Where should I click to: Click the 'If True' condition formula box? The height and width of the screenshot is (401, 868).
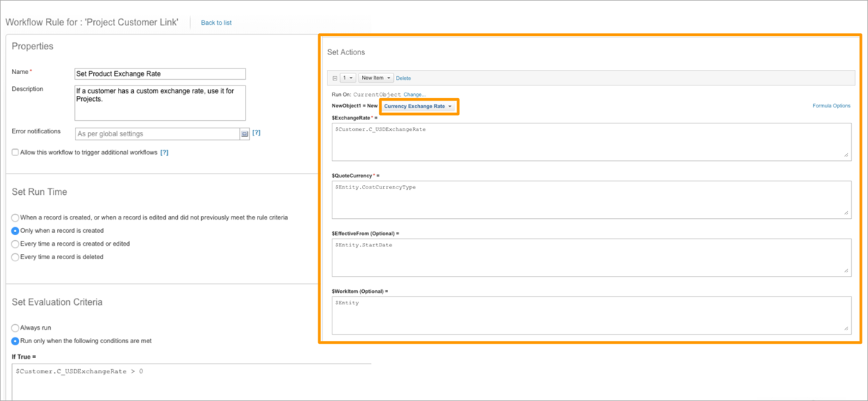(191, 382)
